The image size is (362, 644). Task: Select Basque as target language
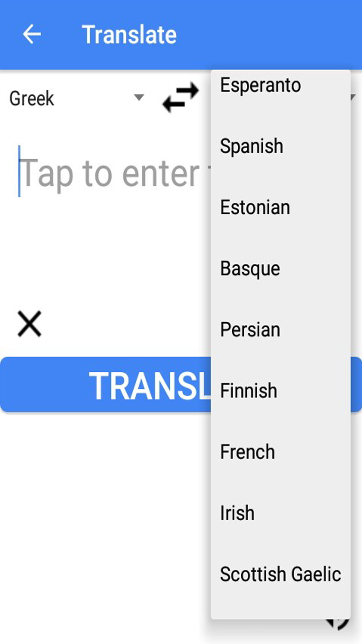coord(250,269)
